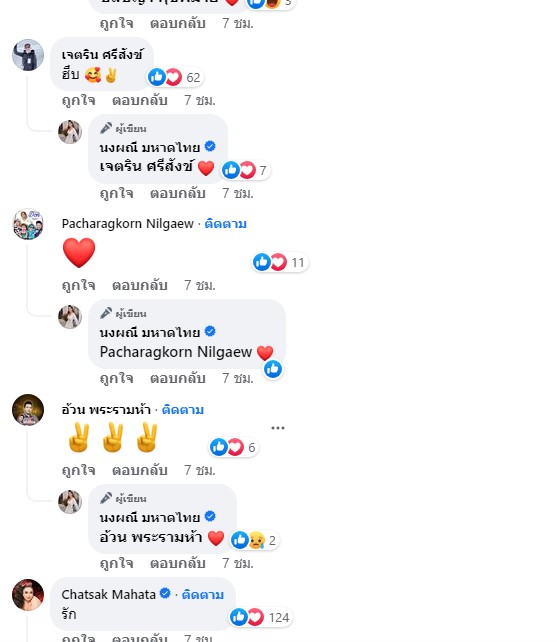Click ตอบกลับ under อ้วน พระรามห้า's comment
557x642 pixels.
(140, 470)
